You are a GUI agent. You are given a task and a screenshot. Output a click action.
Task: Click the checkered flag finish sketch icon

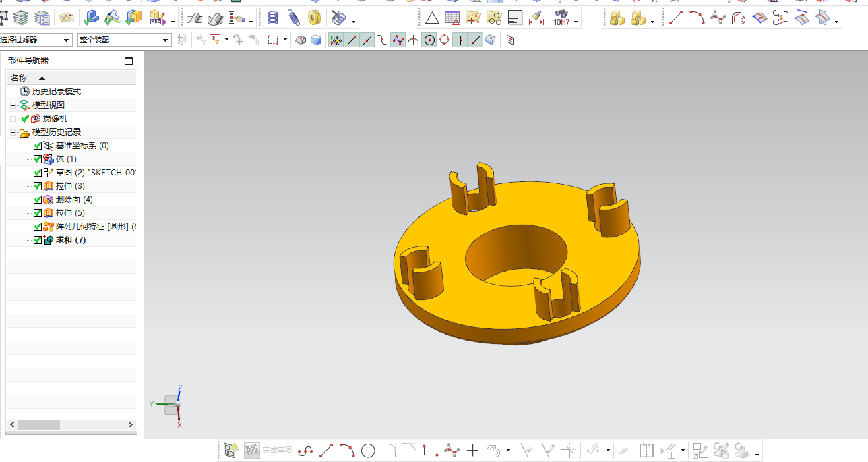click(x=251, y=450)
